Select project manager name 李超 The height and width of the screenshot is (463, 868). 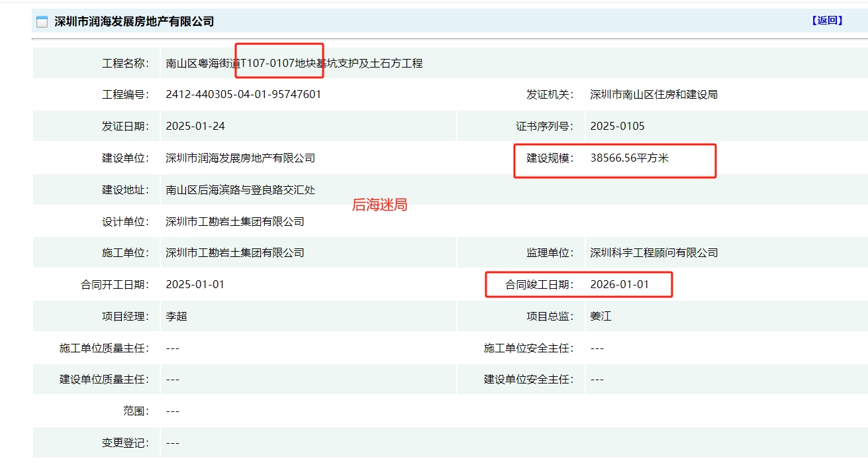click(176, 317)
